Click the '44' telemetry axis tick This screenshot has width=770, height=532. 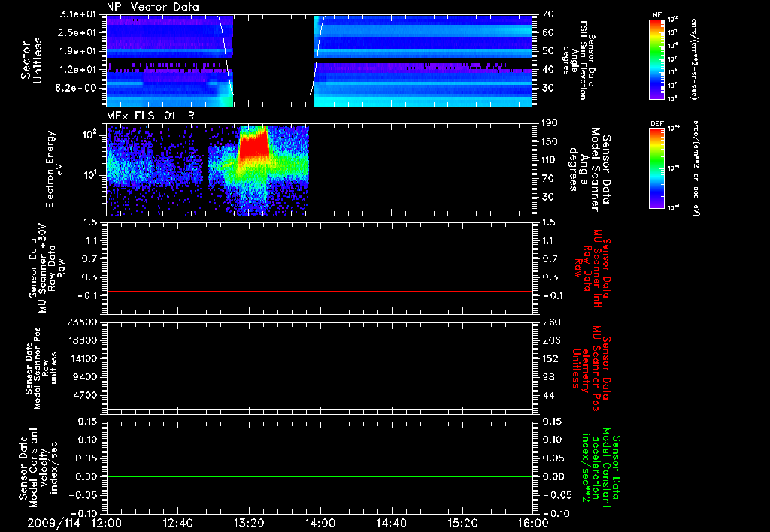548,395
